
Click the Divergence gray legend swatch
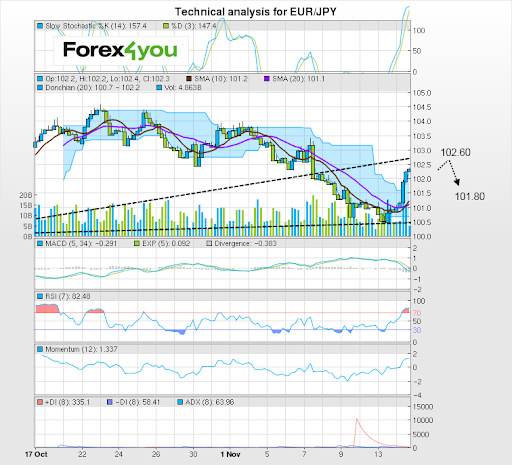[209, 244]
